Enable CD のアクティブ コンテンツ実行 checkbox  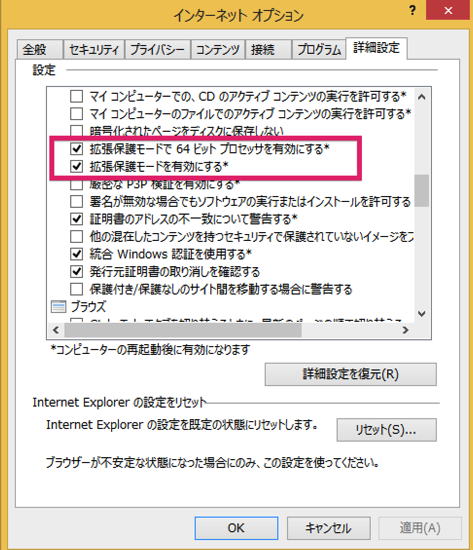(x=76, y=96)
